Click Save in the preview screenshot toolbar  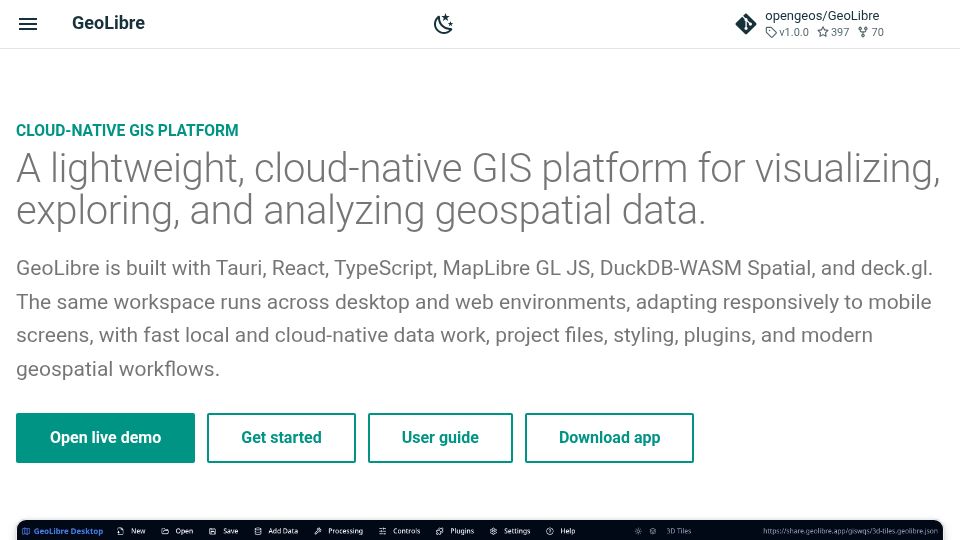(x=223, y=531)
